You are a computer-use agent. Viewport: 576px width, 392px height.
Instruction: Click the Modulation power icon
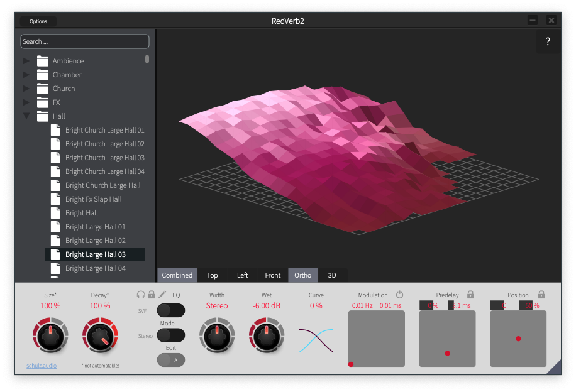400,294
